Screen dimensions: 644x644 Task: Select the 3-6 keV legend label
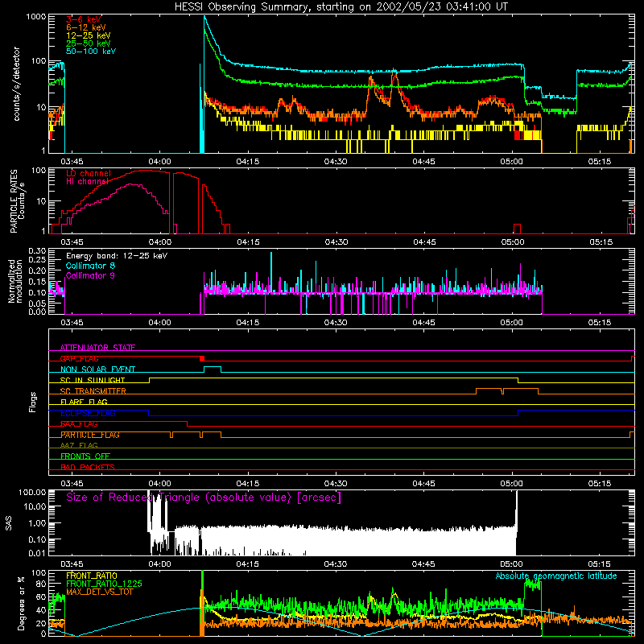(84, 19)
